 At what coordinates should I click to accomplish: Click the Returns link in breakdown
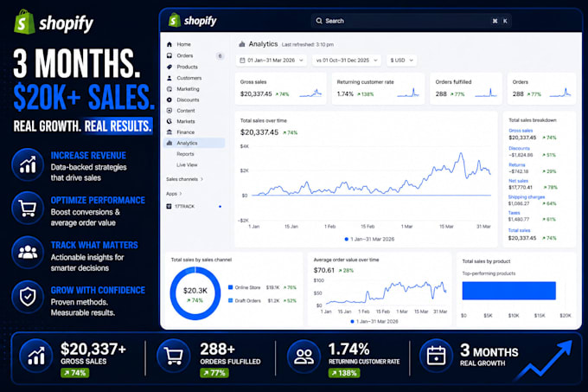pyautogui.click(x=517, y=164)
